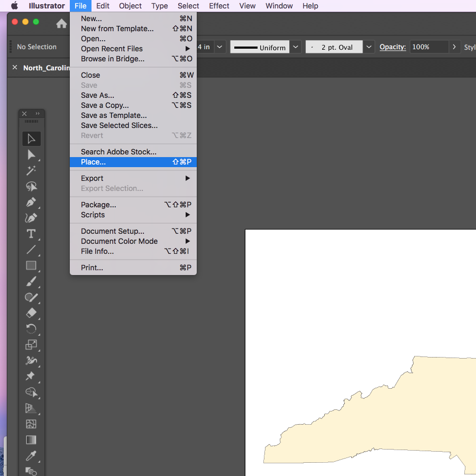
Task: Select the Selection tool arrow
Action: (x=31, y=139)
